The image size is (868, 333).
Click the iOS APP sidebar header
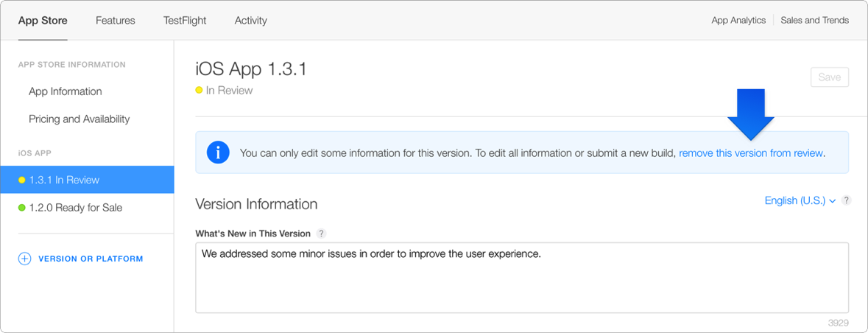pyautogui.click(x=35, y=153)
